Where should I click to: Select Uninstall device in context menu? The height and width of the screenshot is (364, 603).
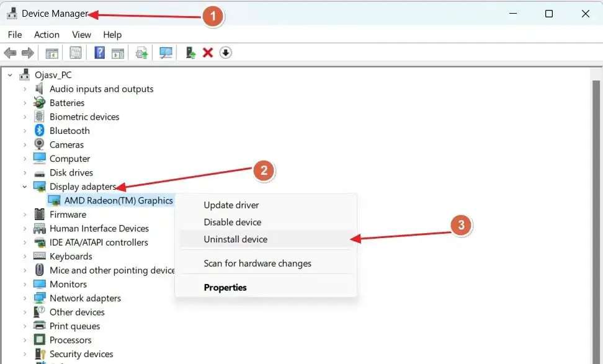[266, 239]
